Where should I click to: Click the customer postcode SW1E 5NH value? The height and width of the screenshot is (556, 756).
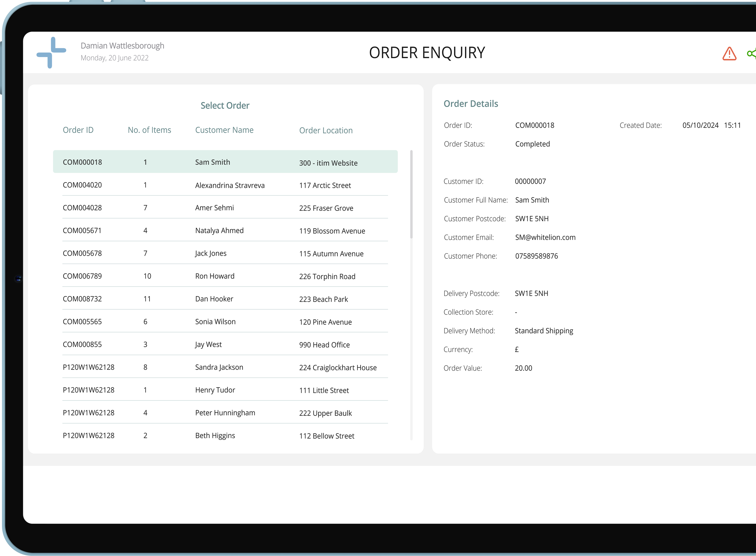click(532, 219)
